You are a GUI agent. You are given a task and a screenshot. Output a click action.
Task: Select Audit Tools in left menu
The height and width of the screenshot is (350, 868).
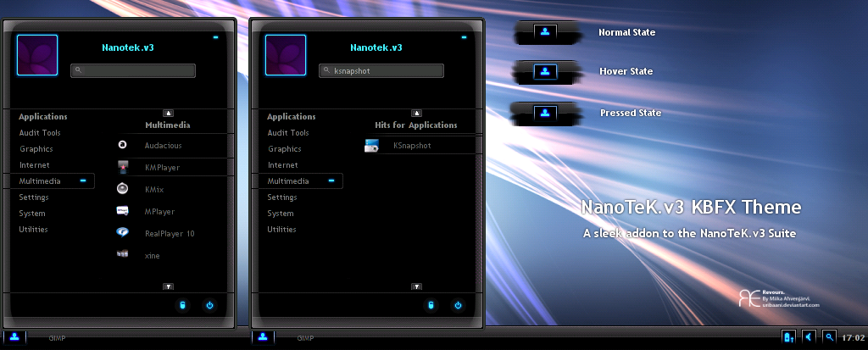tap(40, 133)
